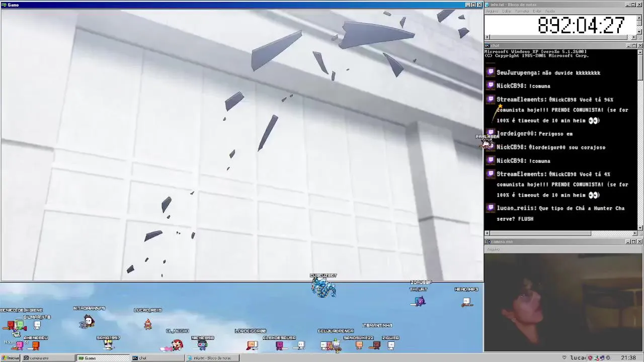Click the LORDEIGOR00 character sprite
Screen dimensions: 644x362
(253, 345)
